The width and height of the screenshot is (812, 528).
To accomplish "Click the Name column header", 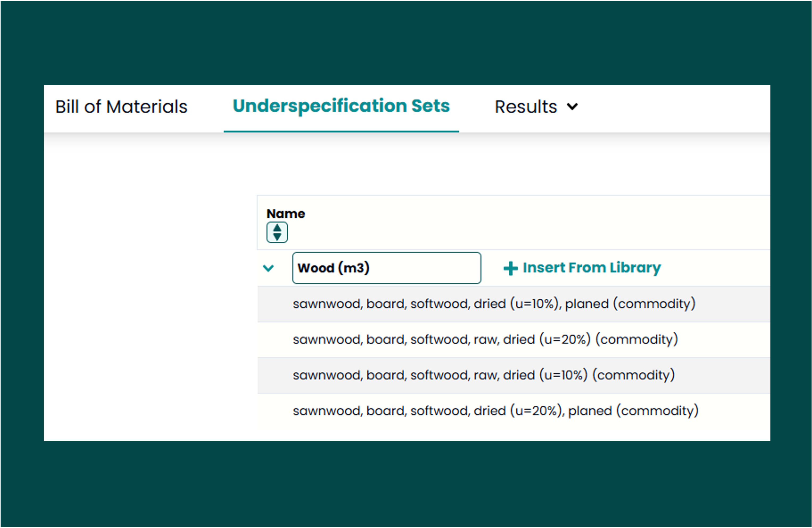I will click(x=285, y=214).
